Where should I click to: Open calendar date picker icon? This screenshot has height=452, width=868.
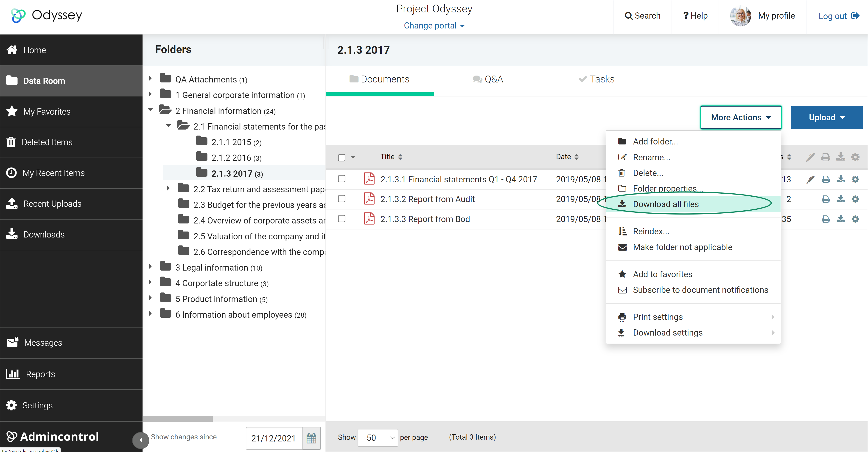tap(311, 438)
